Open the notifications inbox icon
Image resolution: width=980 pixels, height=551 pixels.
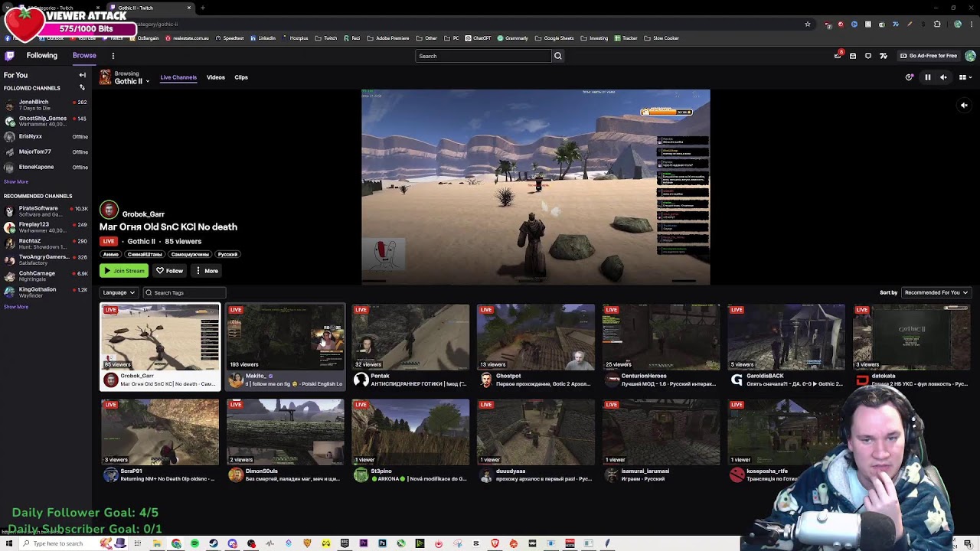pos(853,56)
